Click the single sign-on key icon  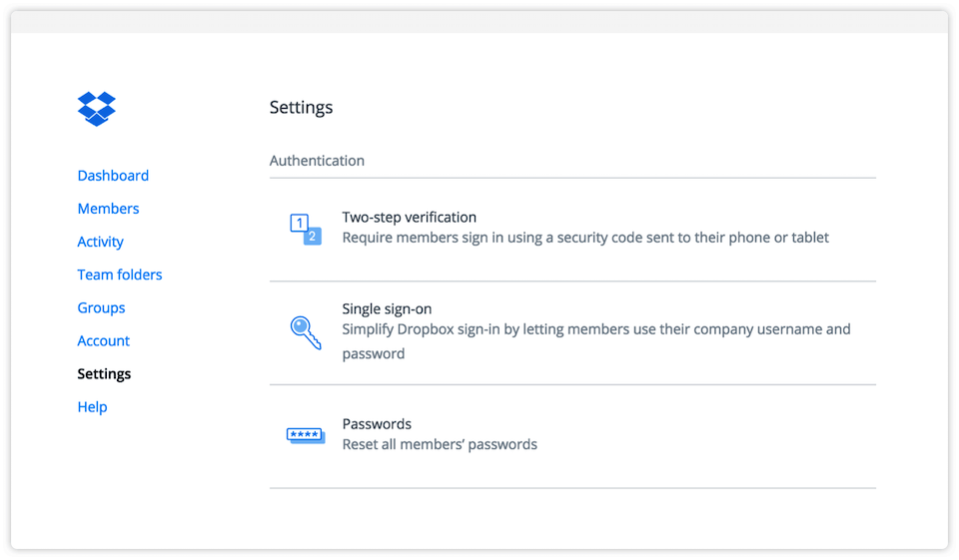tap(306, 331)
